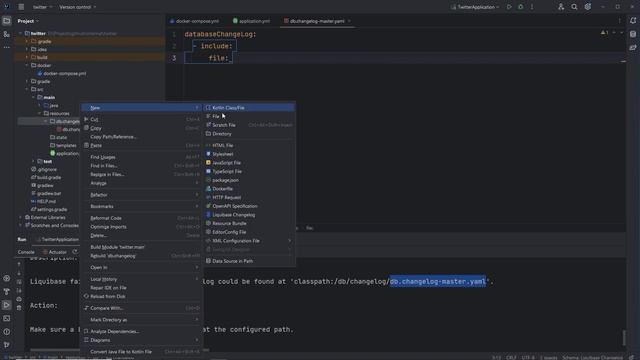Collapse the twitter root folder
The height and width of the screenshot is (360, 640).
[20, 33]
